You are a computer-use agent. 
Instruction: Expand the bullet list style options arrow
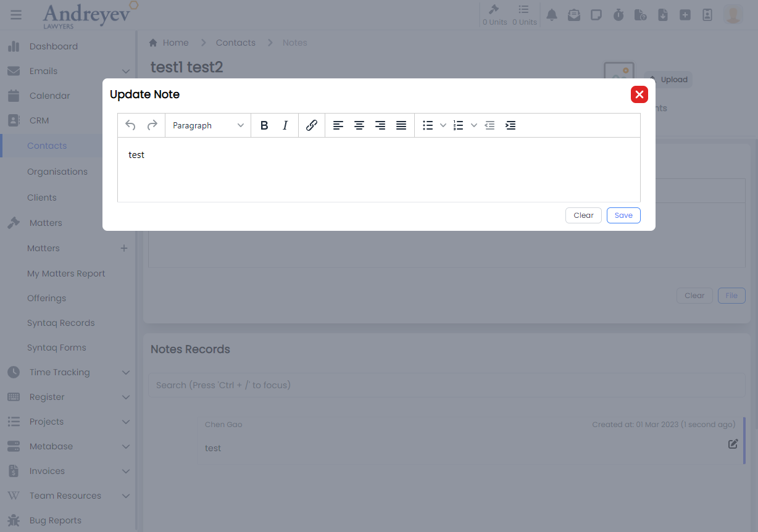click(443, 125)
